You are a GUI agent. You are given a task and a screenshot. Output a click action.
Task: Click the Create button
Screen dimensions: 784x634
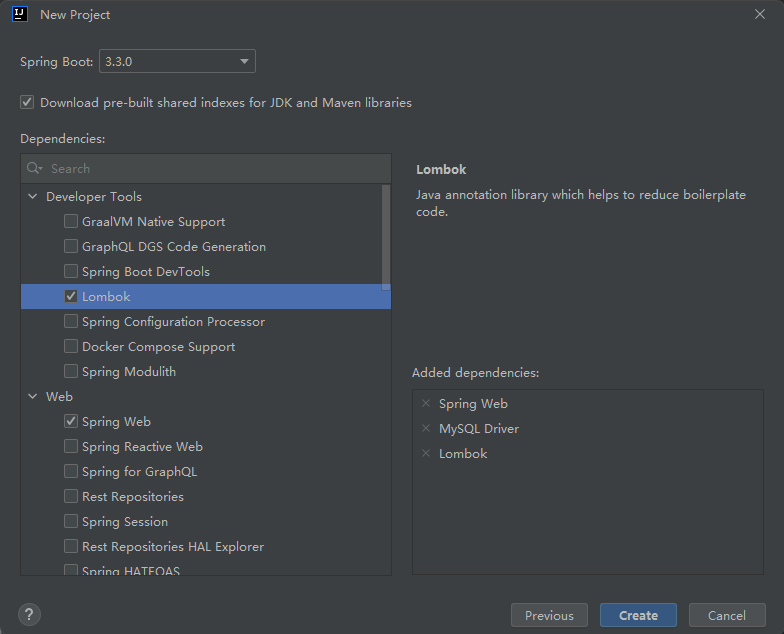638,615
